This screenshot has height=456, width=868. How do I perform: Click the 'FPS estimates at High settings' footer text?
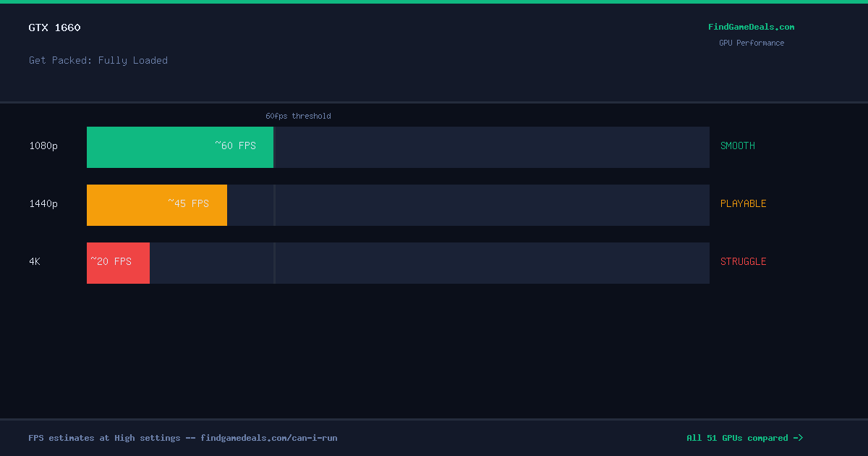click(x=104, y=438)
